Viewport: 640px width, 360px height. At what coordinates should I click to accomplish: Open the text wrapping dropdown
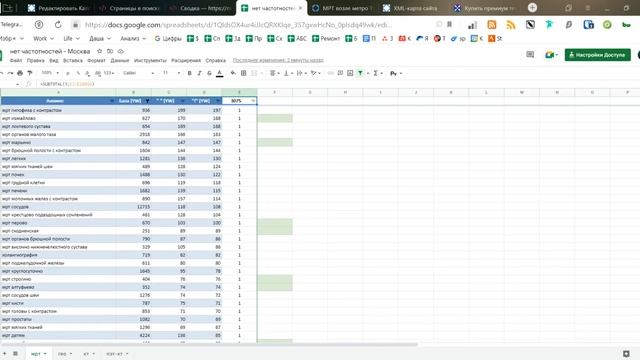pos(301,73)
